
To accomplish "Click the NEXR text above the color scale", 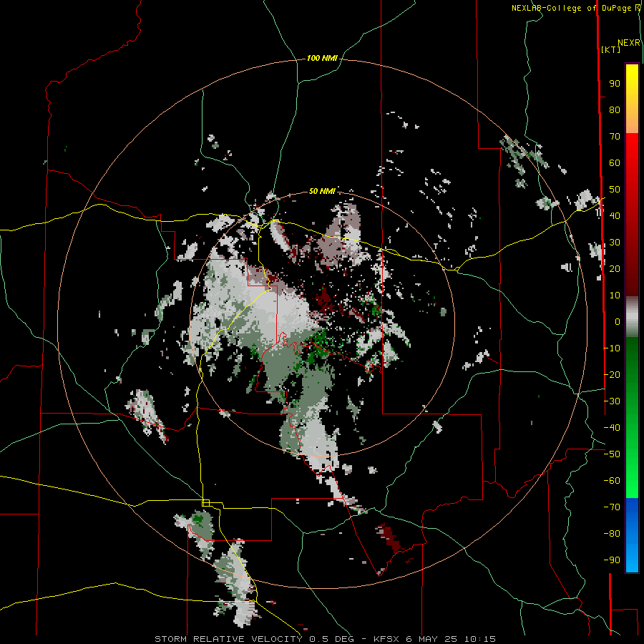I will pos(629,43).
